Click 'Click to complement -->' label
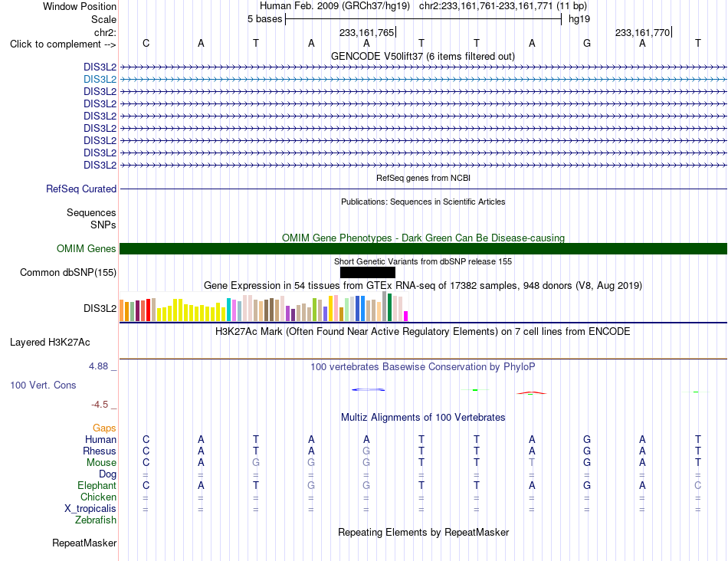Viewport: 728px width, 561px height. (x=63, y=44)
